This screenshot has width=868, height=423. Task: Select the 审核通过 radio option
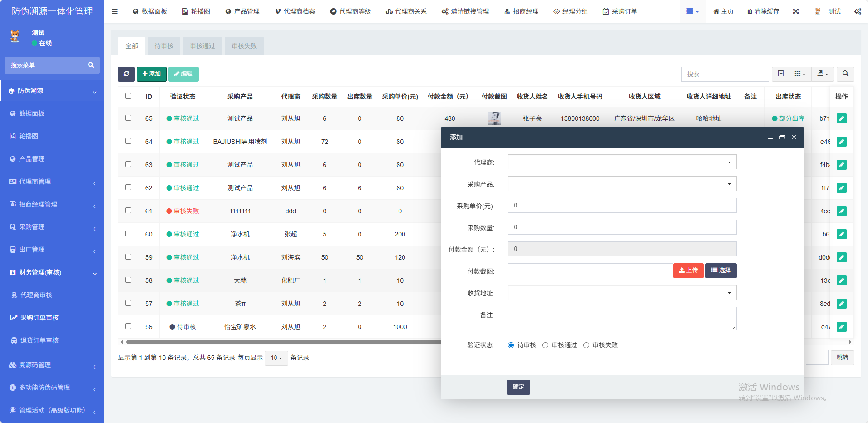(x=546, y=345)
